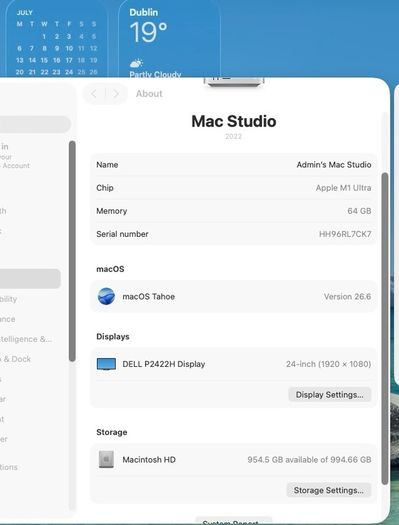
Task: Open Display Settings
Action: point(330,394)
